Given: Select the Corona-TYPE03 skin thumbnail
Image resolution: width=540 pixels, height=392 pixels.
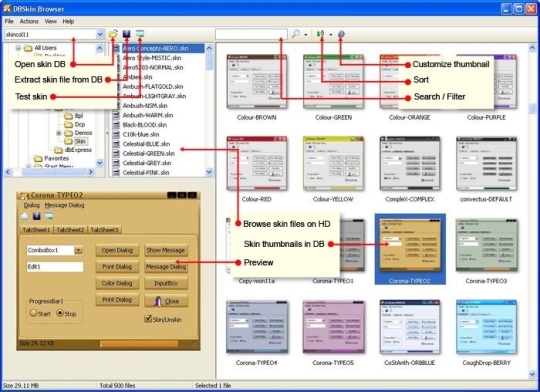Looking at the screenshot, I should (486, 246).
